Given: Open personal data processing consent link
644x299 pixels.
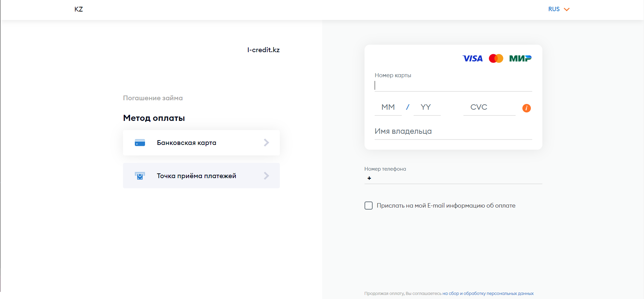Looking at the screenshot, I should [488, 294].
